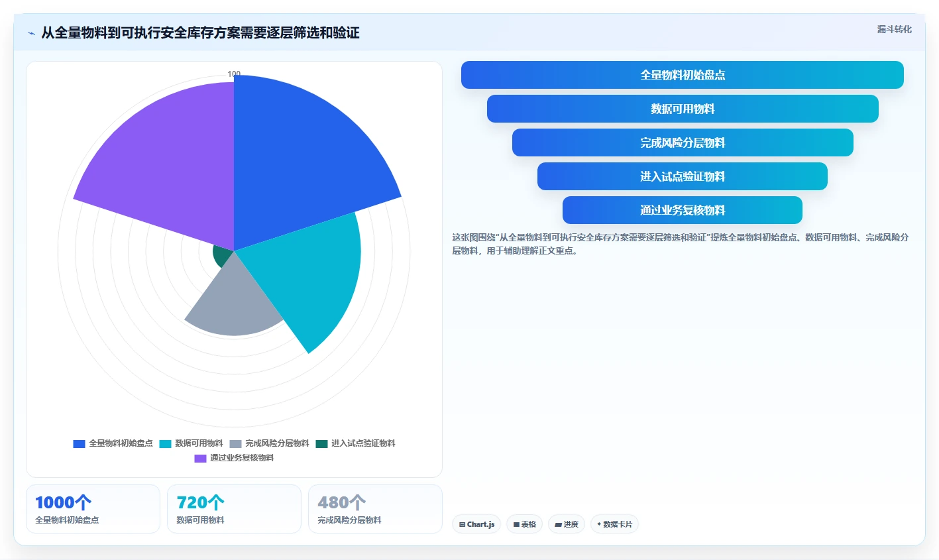Click the 全量物料初始盘点 legend label
This screenshot has height=560, width=939.
[121, 443]
